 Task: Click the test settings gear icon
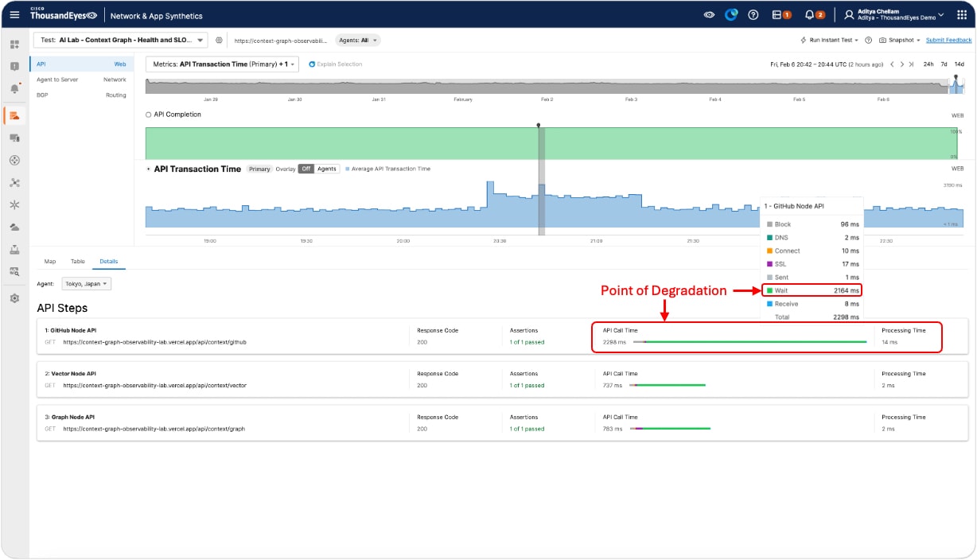219,40
